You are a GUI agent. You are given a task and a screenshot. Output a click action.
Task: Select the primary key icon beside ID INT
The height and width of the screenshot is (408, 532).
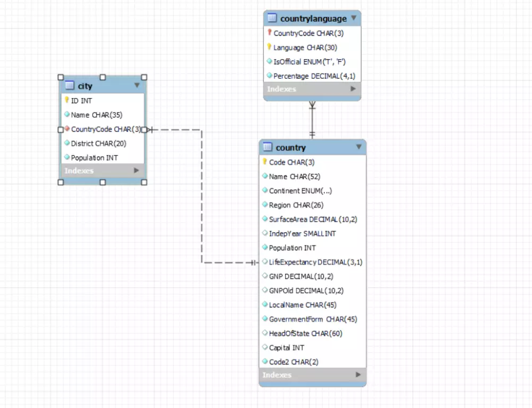[x=66, y=100]
